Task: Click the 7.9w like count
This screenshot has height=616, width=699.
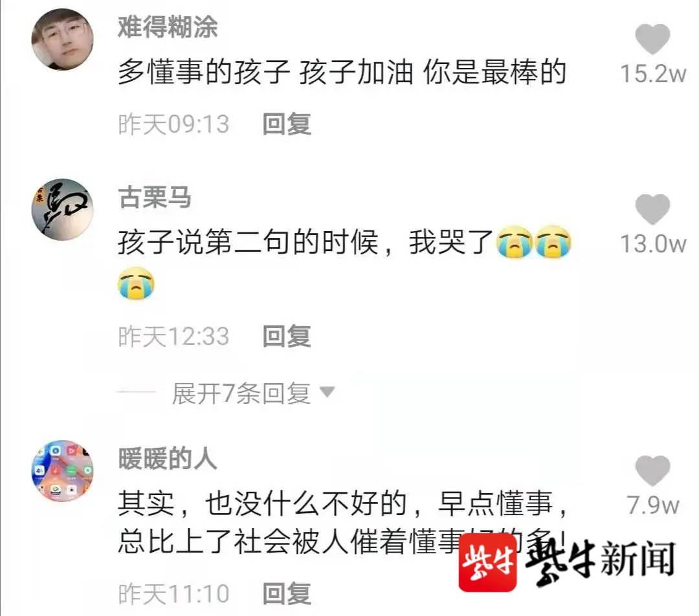Action: pos(653,505)
